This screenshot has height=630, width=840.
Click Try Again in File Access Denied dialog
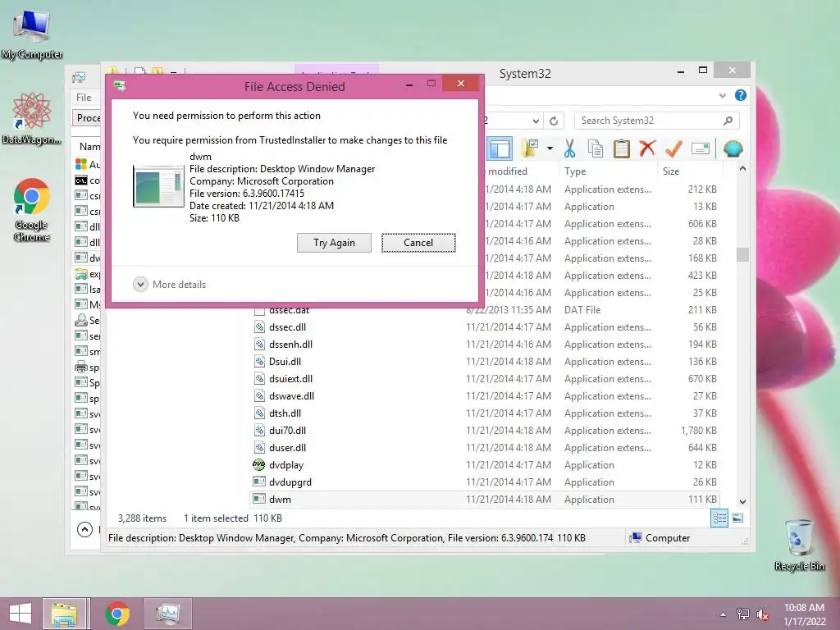[x=334, y=243]
